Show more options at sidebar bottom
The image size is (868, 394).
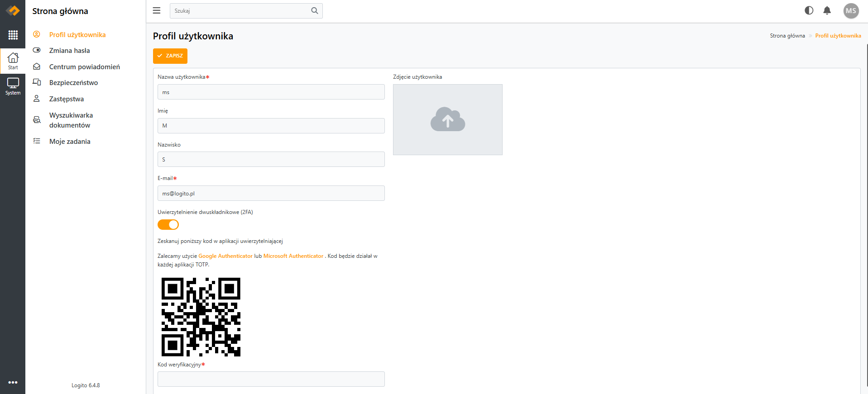(13, 382)
